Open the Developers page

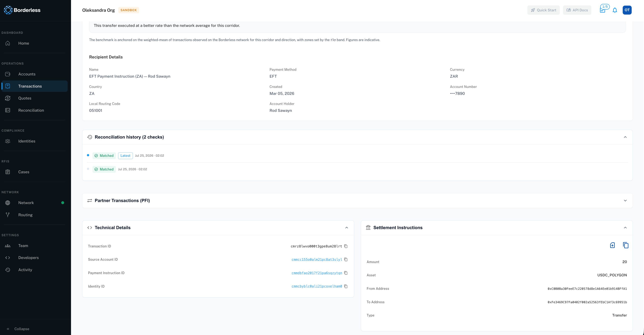pos(35,258)
